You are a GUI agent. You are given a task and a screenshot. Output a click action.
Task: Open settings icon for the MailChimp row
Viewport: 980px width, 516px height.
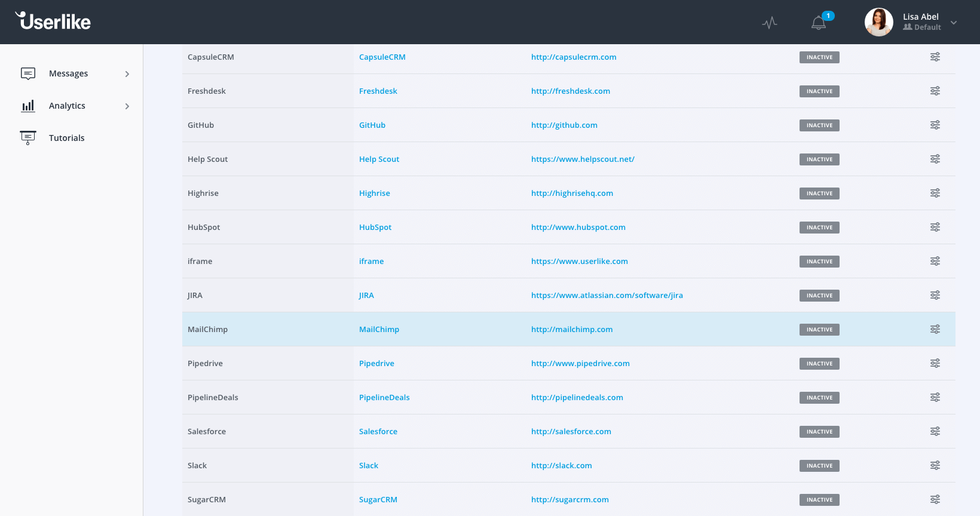(x=935, y=330)
